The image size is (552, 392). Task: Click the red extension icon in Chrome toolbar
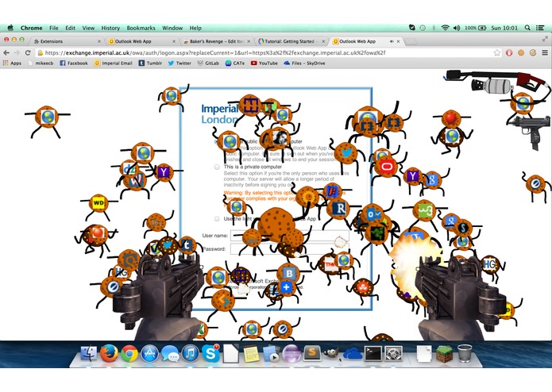pyautogui.click(x=509, y=52)
